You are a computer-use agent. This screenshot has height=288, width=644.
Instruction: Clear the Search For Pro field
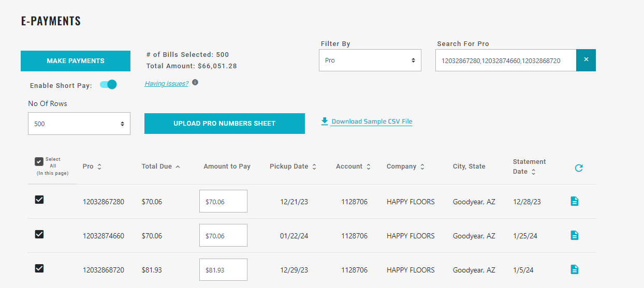tap(586, 60)
